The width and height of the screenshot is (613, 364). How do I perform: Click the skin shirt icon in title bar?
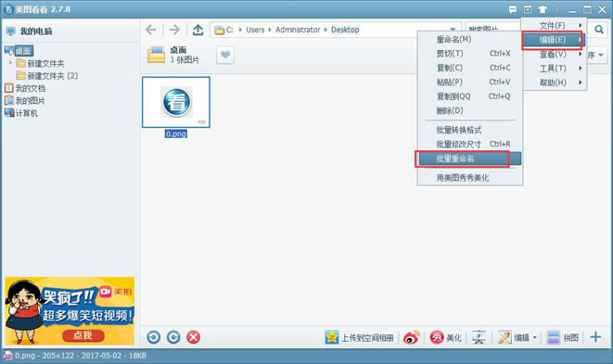pyautogui.click(x=543, y=10)
